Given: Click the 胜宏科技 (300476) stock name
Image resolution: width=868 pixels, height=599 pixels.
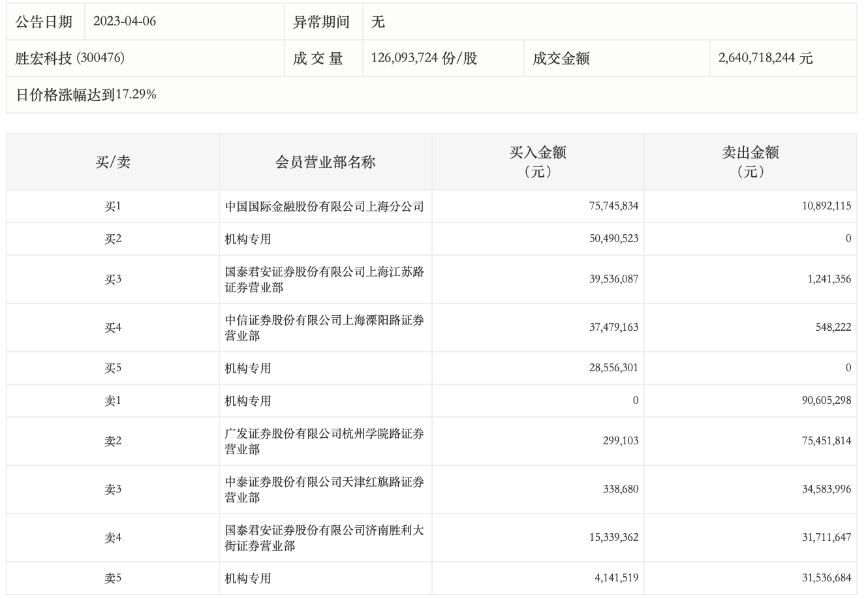Looking at the screenshot, I should [70, 58].
